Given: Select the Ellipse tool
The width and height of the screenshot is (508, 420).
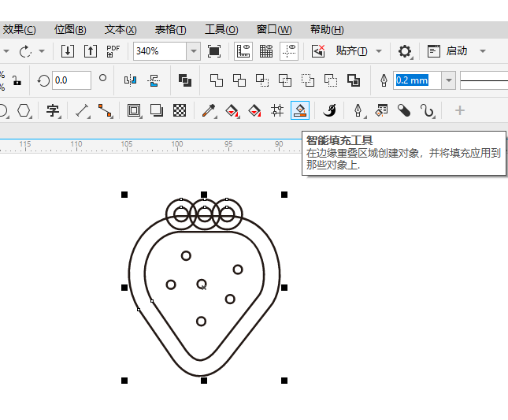Looking at the screenshot, I should pos(3,111).
